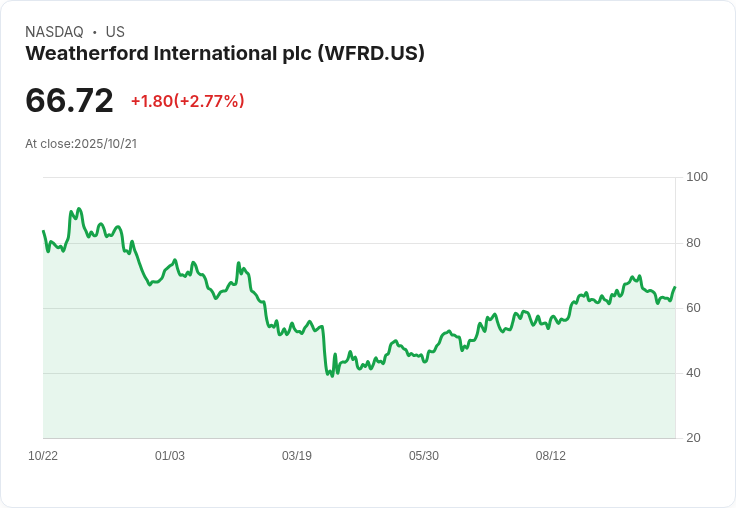Select the 05/30 x-axis date label
The image size is (736, 508).
[424, 456]
